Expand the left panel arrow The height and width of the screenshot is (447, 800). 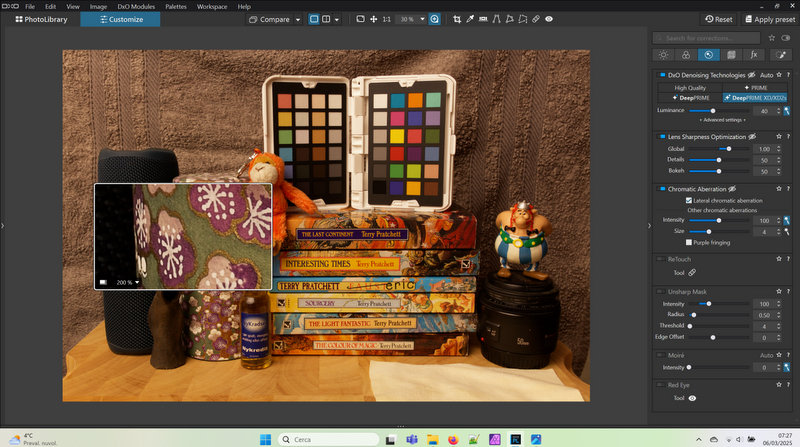[x=3, y=225]
